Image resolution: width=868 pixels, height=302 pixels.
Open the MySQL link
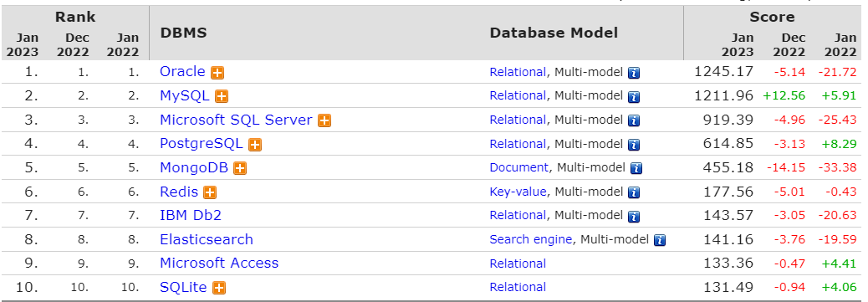coord(185,95)
